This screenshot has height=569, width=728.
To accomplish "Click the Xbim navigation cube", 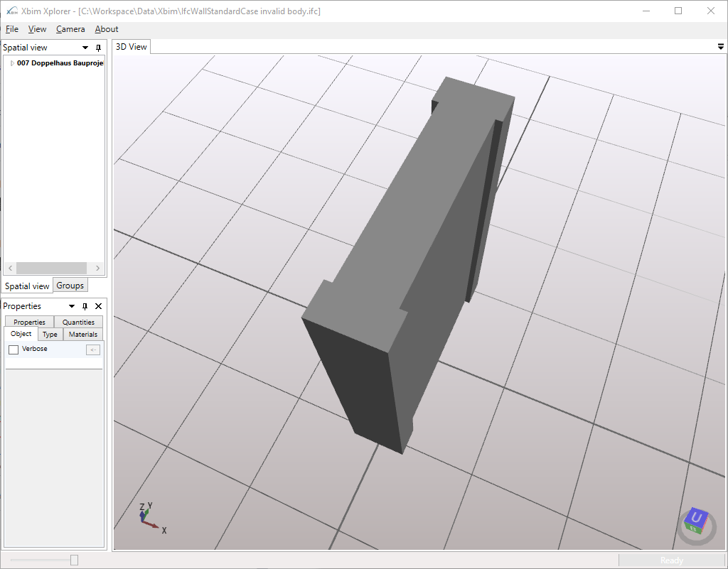I will pos(695,521).
